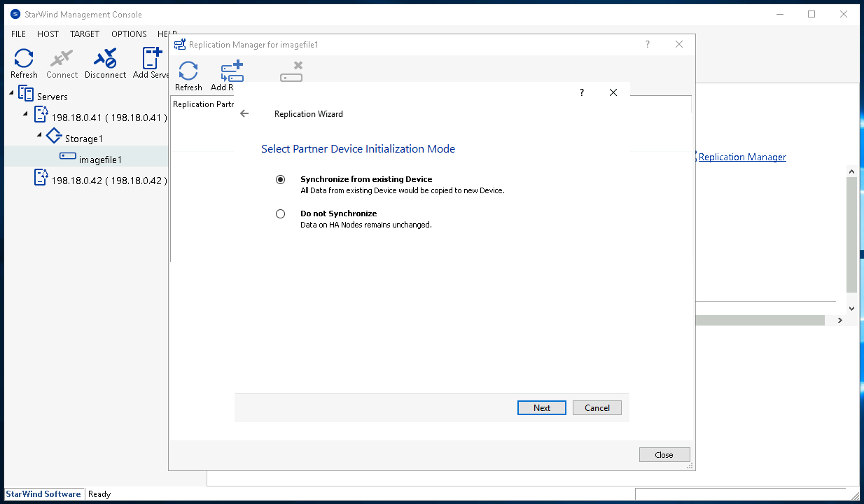The width and height of the screenshot is (864, 504).
Task: Collapse the Storage1 tree node
Action: click(39, 134)
